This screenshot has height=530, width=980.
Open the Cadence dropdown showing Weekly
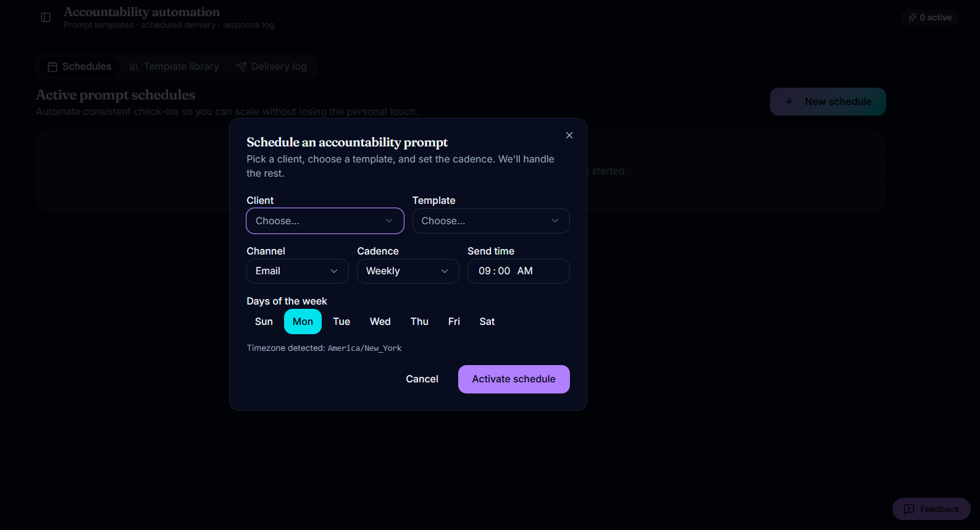click(x=408, y=271)
